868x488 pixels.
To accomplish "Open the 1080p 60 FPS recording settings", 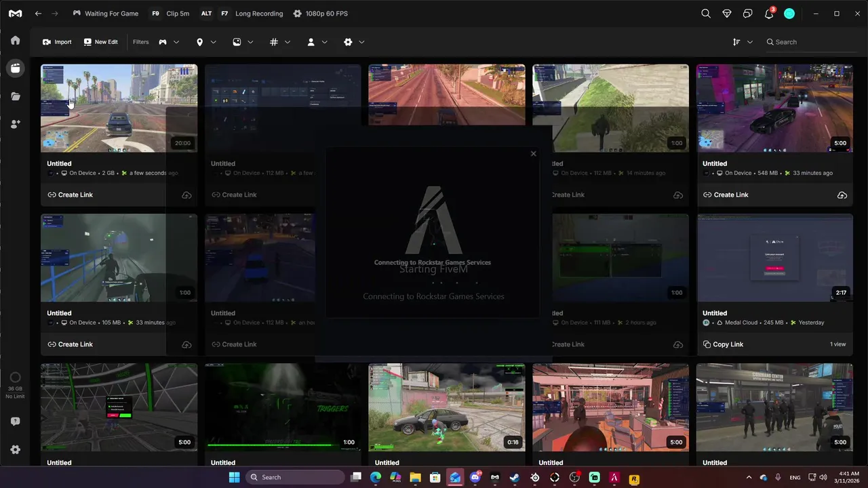I will (321, 14).
